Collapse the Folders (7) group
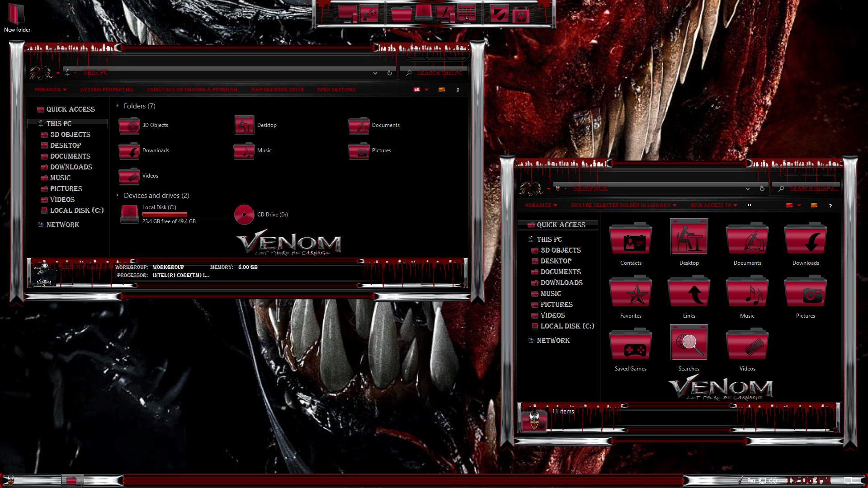Viewport: 868px width, 488px height. (118, 106)
